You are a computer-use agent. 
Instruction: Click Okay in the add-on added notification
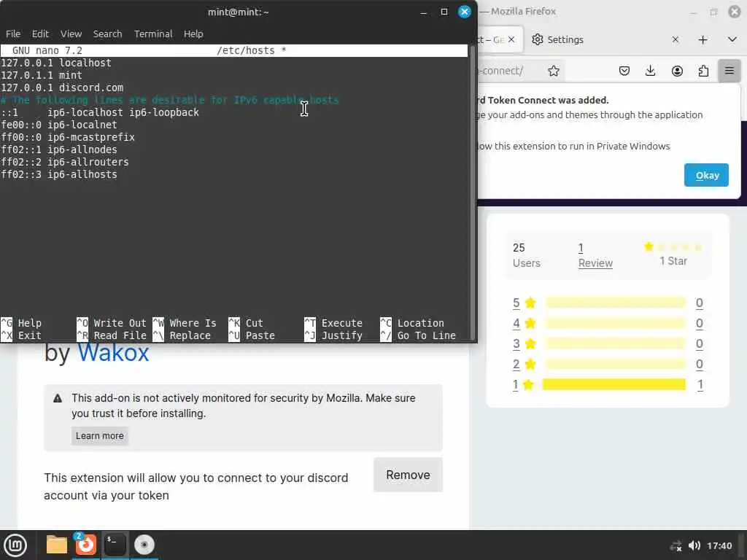706,175
